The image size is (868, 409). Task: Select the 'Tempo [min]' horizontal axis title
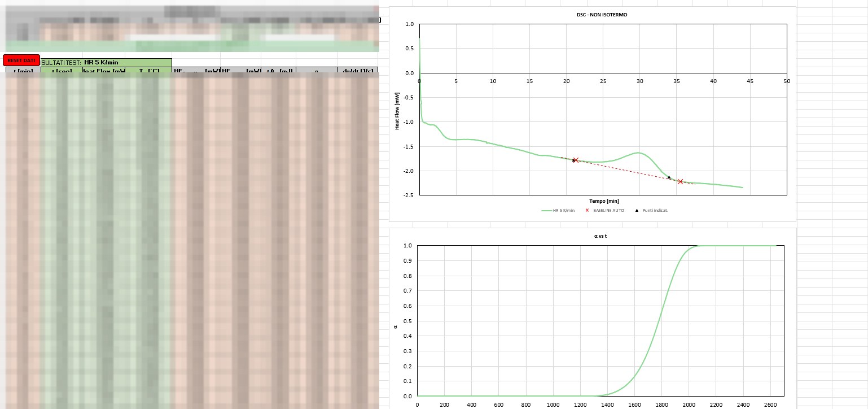pyautogui.click(x=604, y=201)
